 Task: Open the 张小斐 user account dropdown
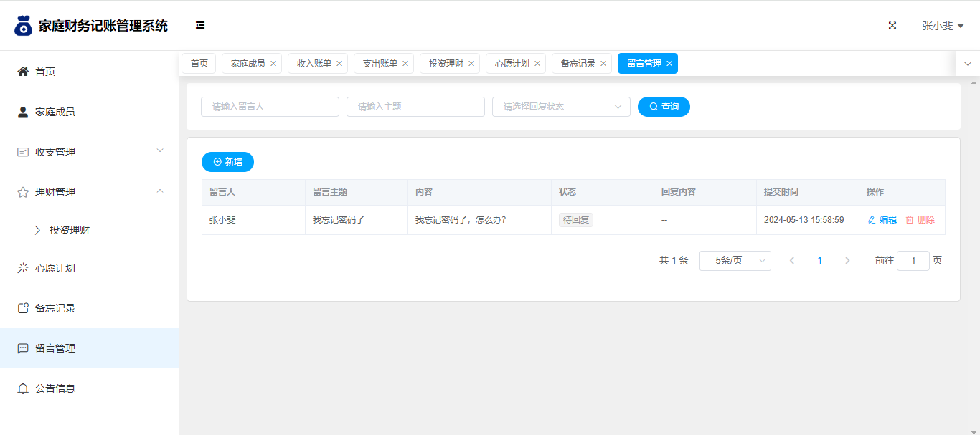coord(942,26)
